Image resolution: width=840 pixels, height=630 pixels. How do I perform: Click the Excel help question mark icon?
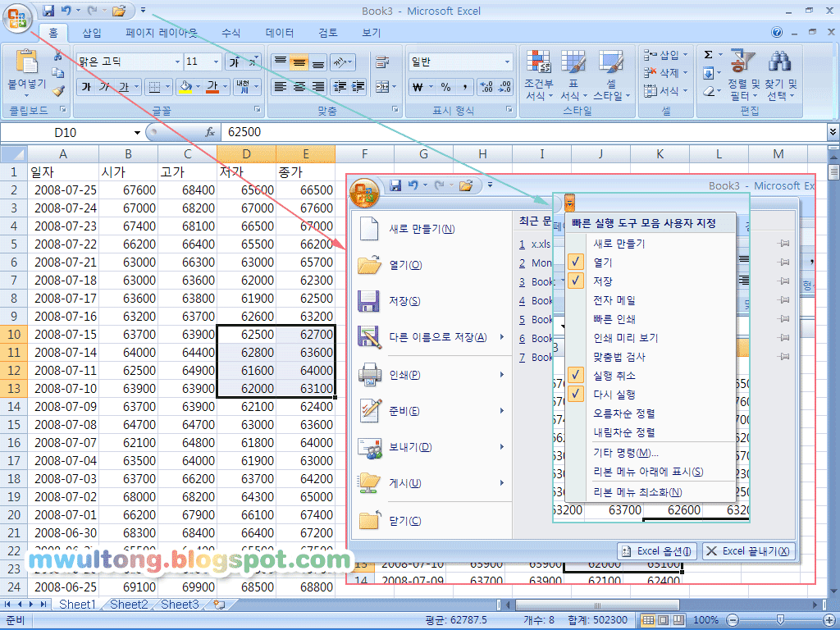click(x=777, y=32)
